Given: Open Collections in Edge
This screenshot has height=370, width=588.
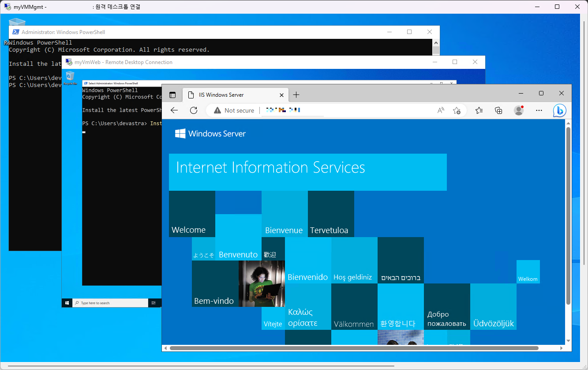Looking at the screenshot, I should tap(498, 110).
